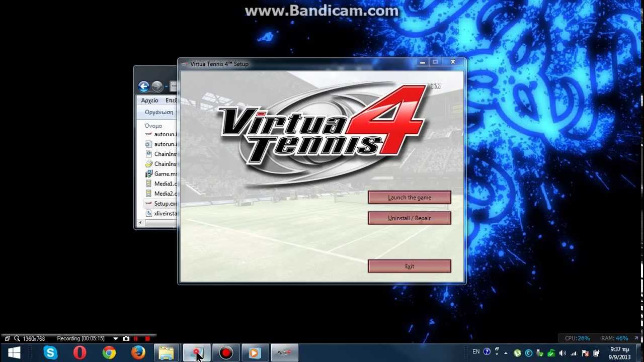Open the Αρχείο menu in Explorer
Image resolution: width=644 pixels, height=362 pixels.
click(149, 101)
